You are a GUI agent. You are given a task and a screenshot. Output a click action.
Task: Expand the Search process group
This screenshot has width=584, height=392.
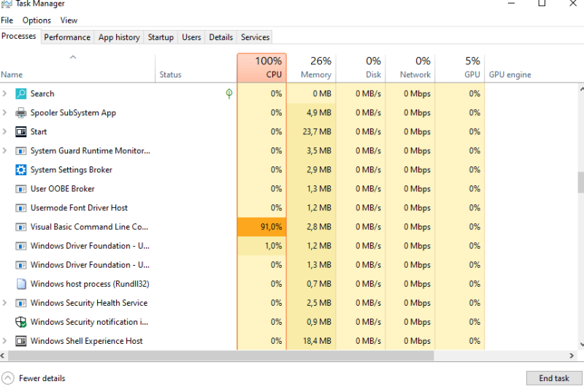[x=4, y=93]
